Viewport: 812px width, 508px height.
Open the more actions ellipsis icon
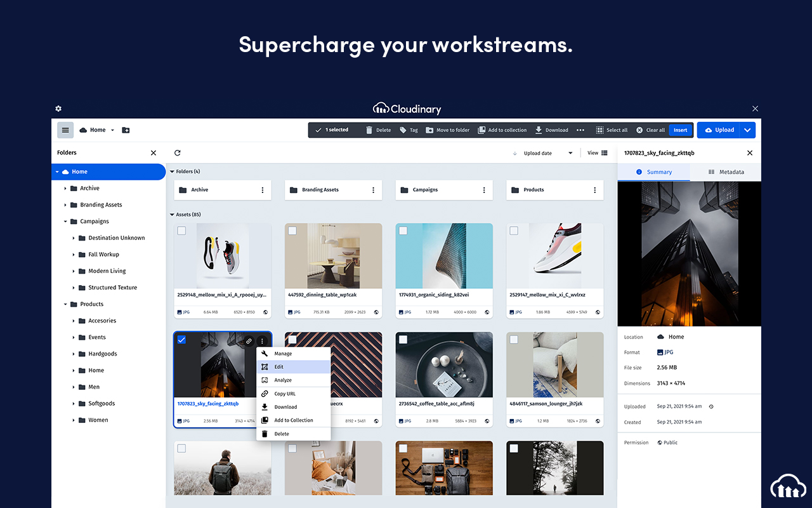point(580,130)
